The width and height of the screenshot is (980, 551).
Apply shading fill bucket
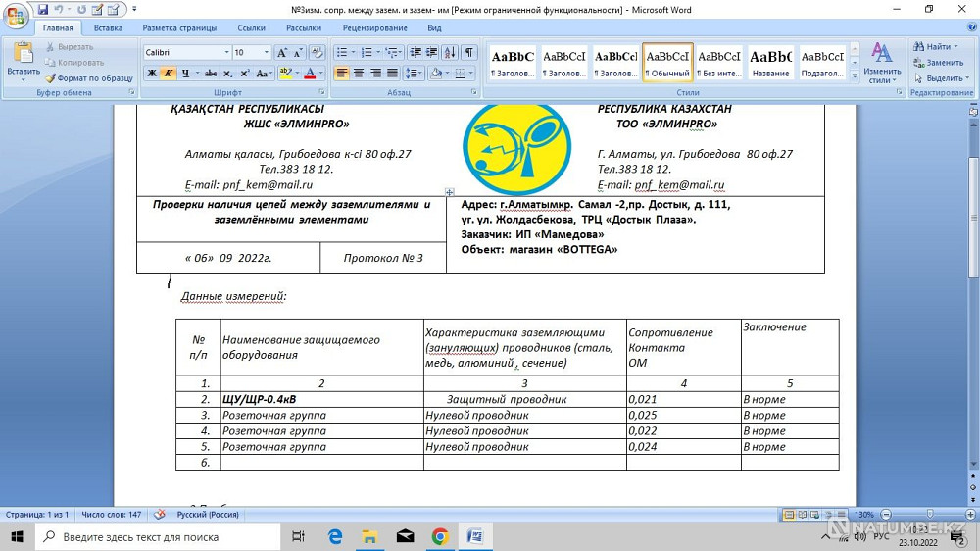[436, 74]
